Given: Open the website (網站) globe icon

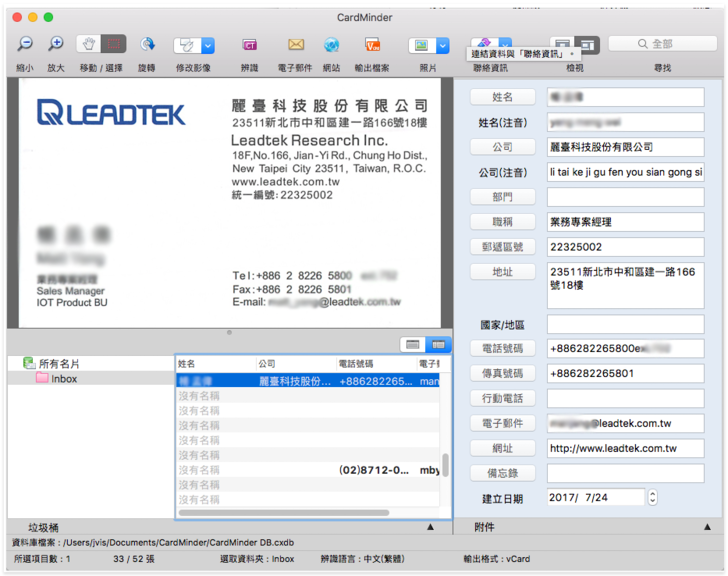Looking at the screenshot, I should click(331, 45).
